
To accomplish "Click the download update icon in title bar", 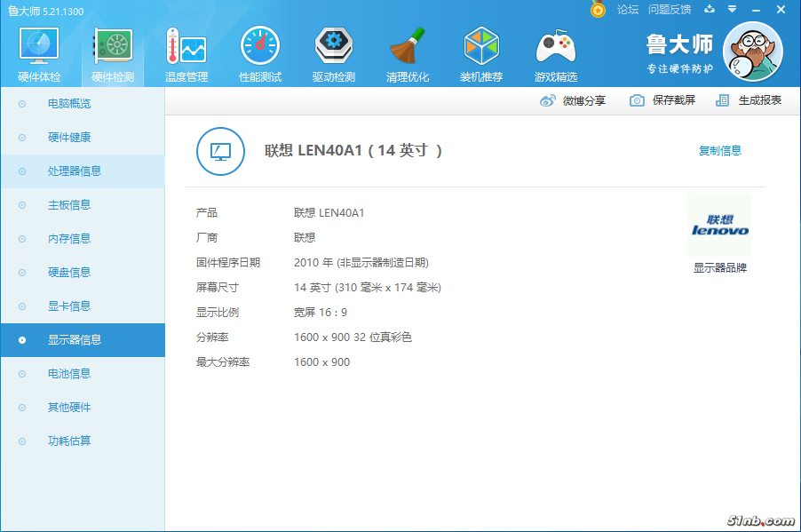I will (x=710, y=10).
